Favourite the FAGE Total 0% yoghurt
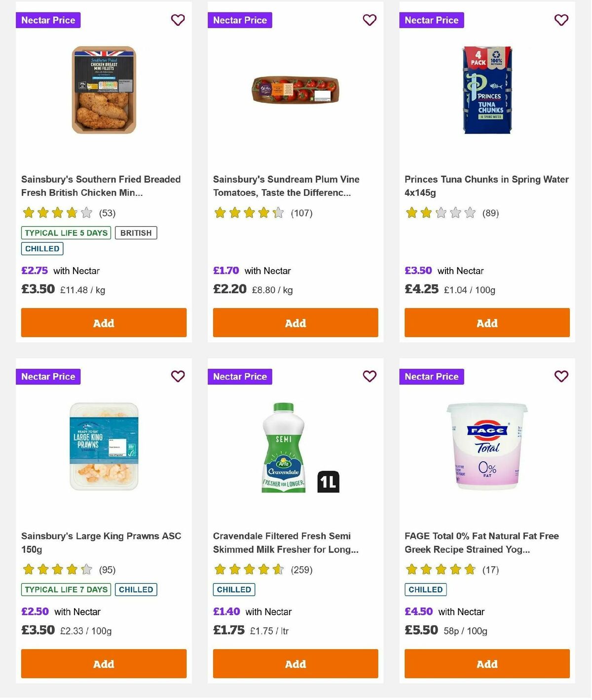The height and width of the screenshot is (700, 592). click(561, 376)
